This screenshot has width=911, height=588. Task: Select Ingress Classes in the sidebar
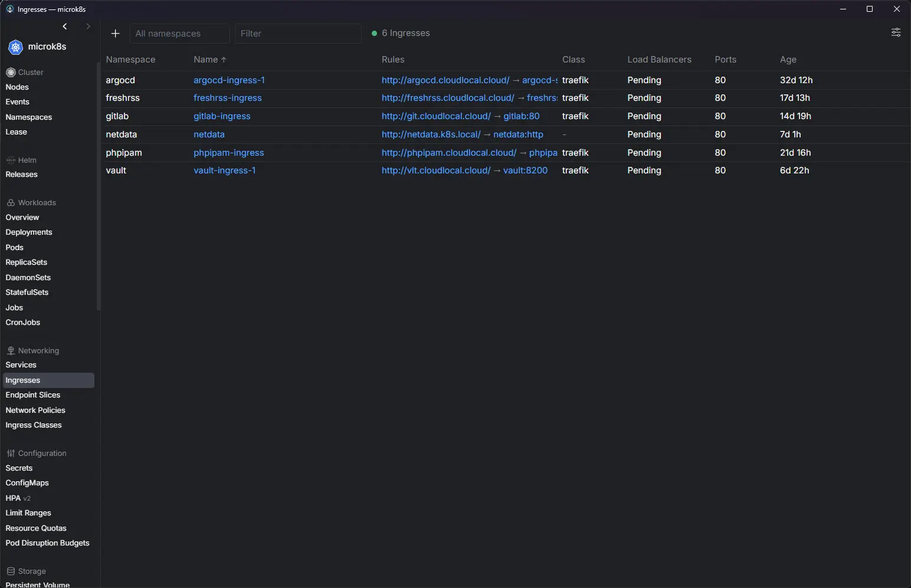34,425
